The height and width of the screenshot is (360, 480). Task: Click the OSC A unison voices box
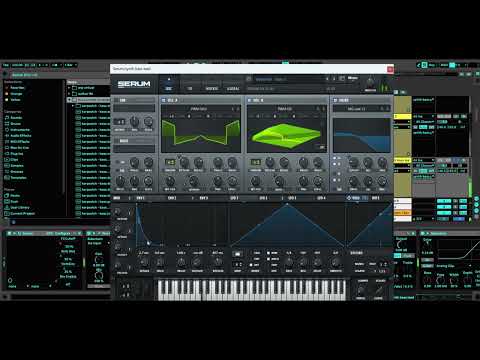pos(170,162)
